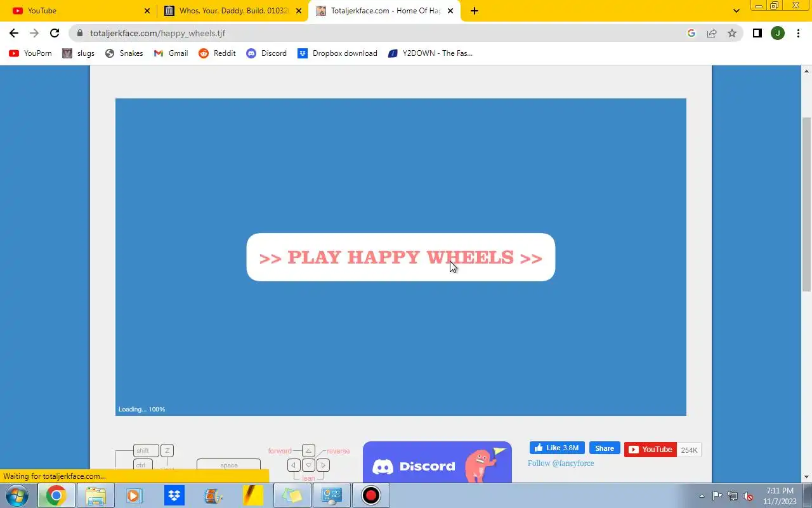The image size is (812, 508).
Task: Close the YouTube tab
Action: pyautogui.click(x=147, y=11)
